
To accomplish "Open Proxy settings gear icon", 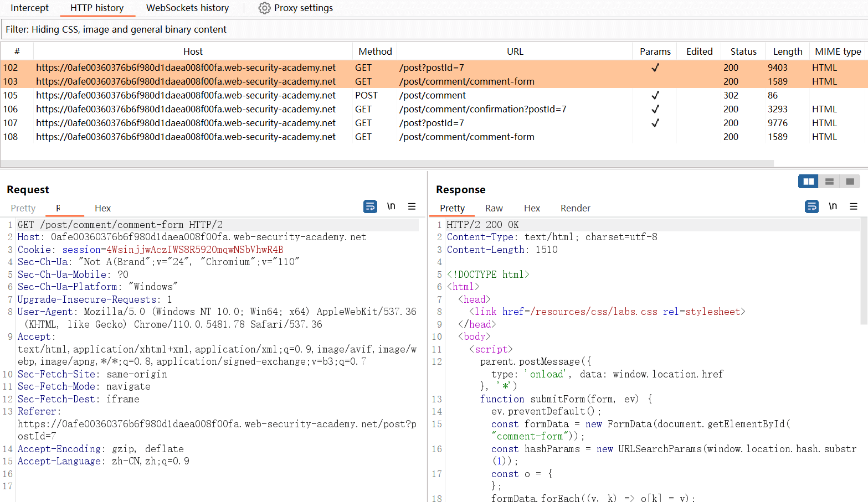I will coord(265,8).
